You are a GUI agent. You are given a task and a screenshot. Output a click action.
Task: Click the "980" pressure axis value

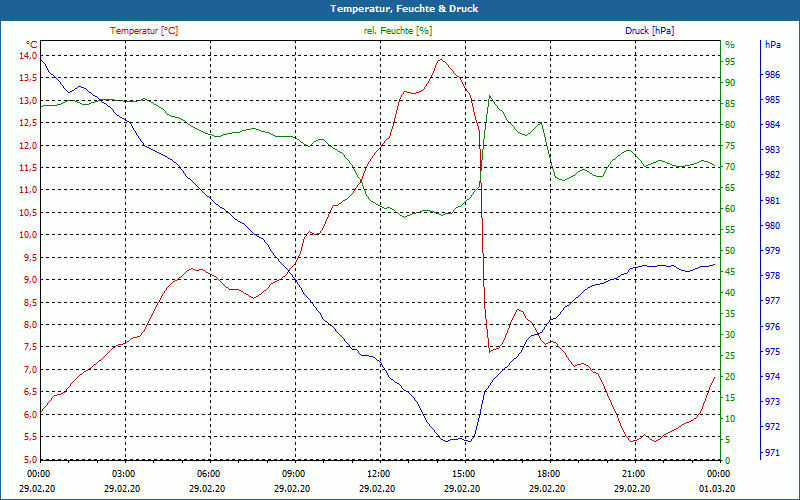pyautogui.click(x=773, y=226)
